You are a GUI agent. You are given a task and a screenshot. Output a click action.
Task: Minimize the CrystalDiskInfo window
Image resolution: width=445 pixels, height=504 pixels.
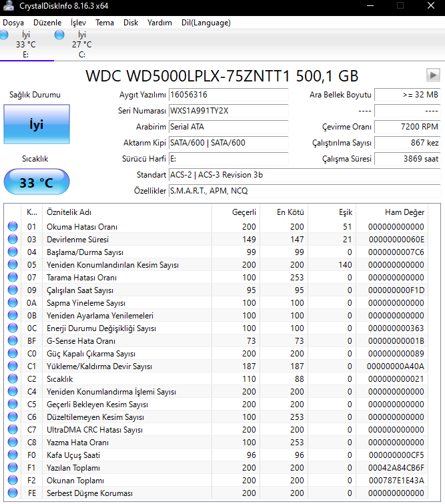tap(370, 5)
